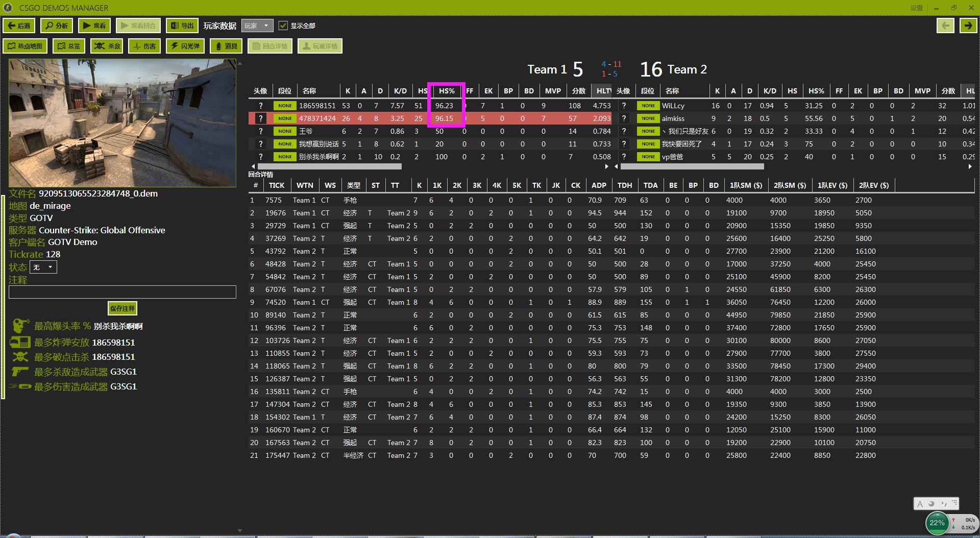Click the de_mirage map preview image
The width and height of the screenshot is (980, 538).
122,123
